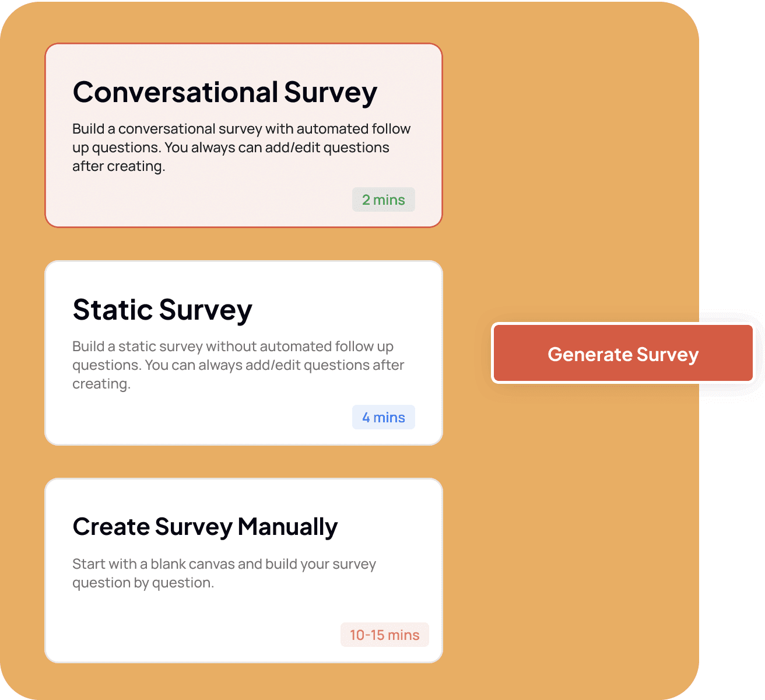765x700 pixels.
Task: Click the conversational survey description text
Action: pyautogui.click(x=241, y=148)
